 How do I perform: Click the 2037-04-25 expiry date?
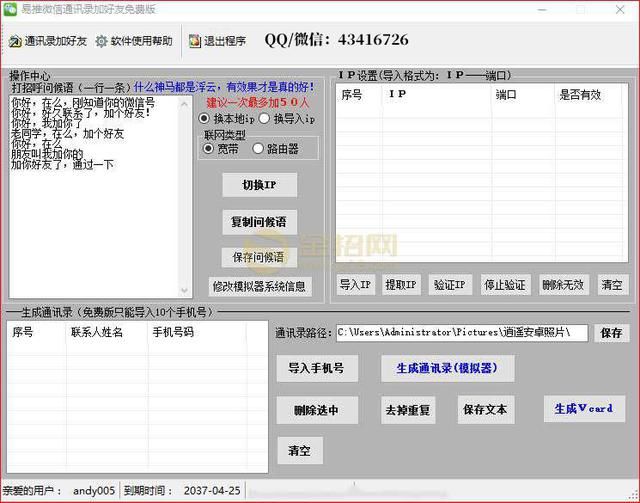pos(212,490)
